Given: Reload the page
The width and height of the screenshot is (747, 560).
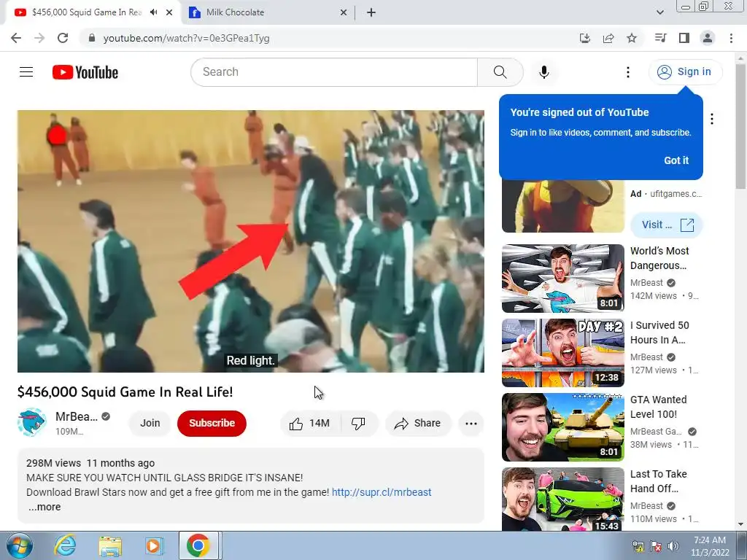Looking at the screenshot, I should (x=63, y=38).
